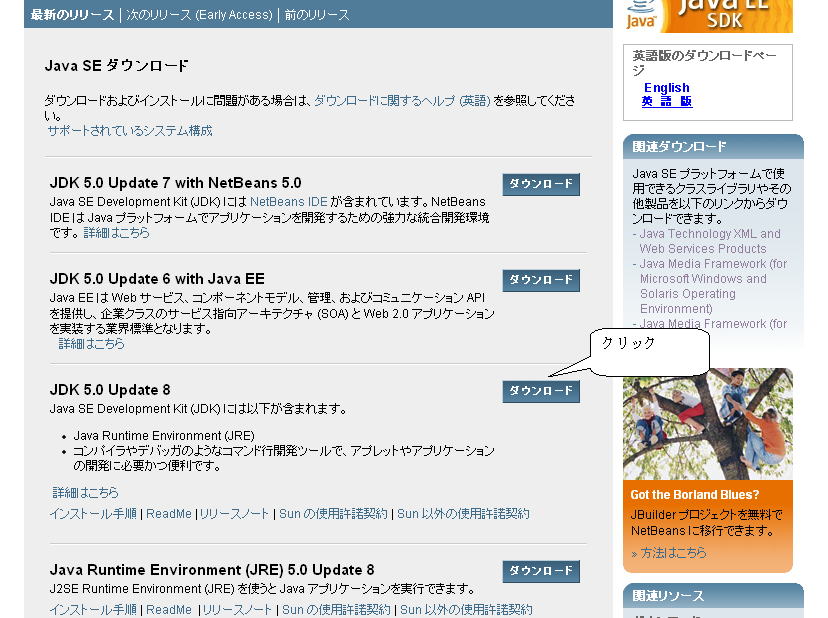Read Sun の使用許諾契約 for JDK 5.0 Update 8
828x618 pixels.
tap(333, 513)
